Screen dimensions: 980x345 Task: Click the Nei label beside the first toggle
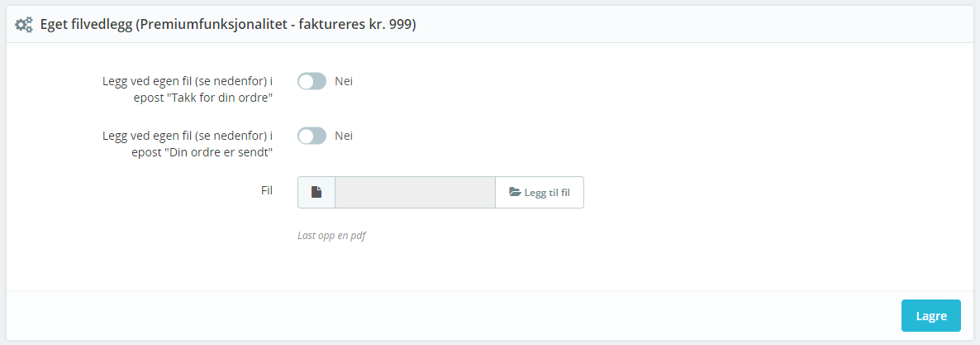pyautogui.click(x=344, y=81)
